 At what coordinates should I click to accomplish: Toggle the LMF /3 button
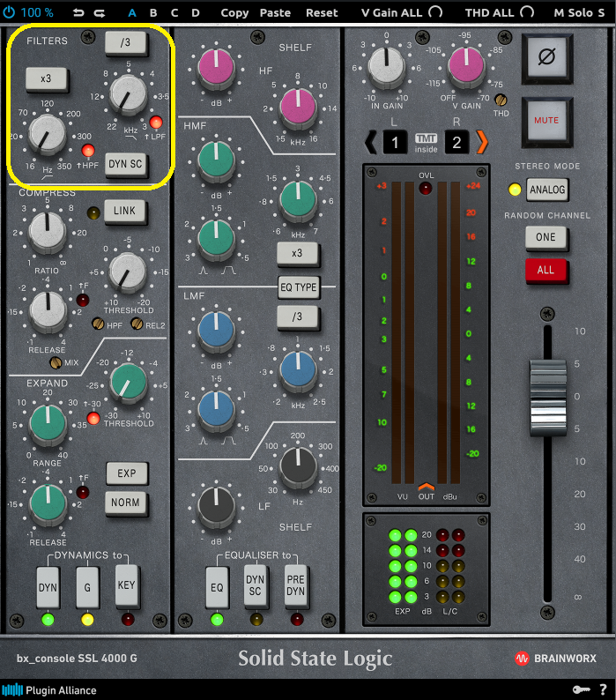[297, 317]
